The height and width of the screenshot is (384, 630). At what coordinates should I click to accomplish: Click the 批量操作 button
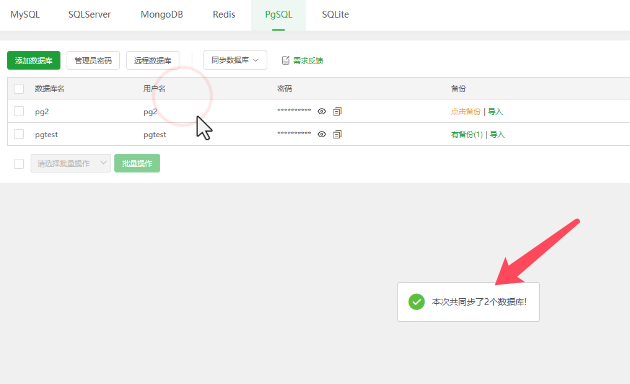point(137,163)
